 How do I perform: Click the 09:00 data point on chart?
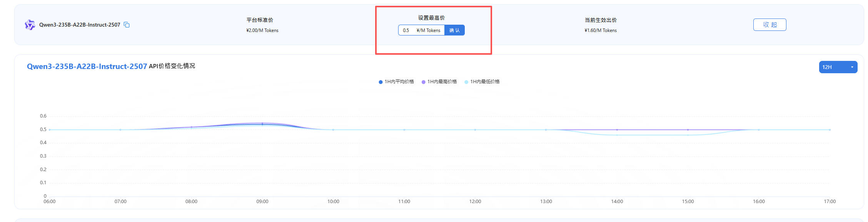coord(262,124)
